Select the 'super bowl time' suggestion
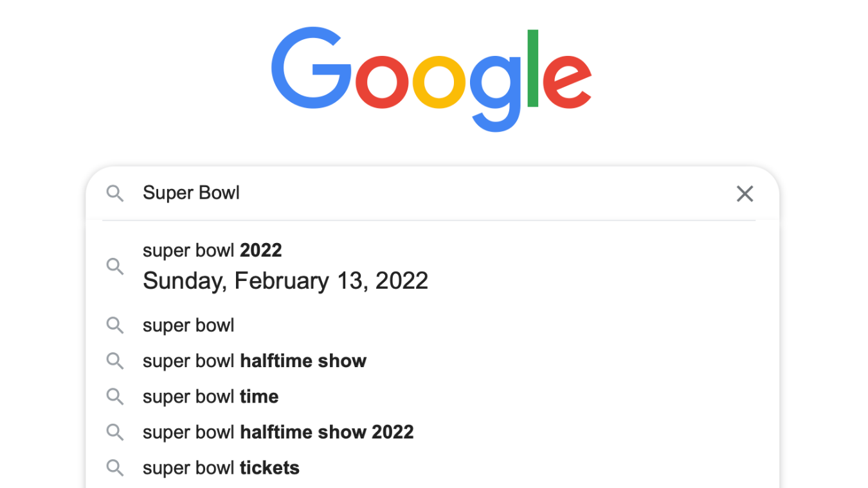This screenshot has width=868, height=488. (x=210, y=397)
